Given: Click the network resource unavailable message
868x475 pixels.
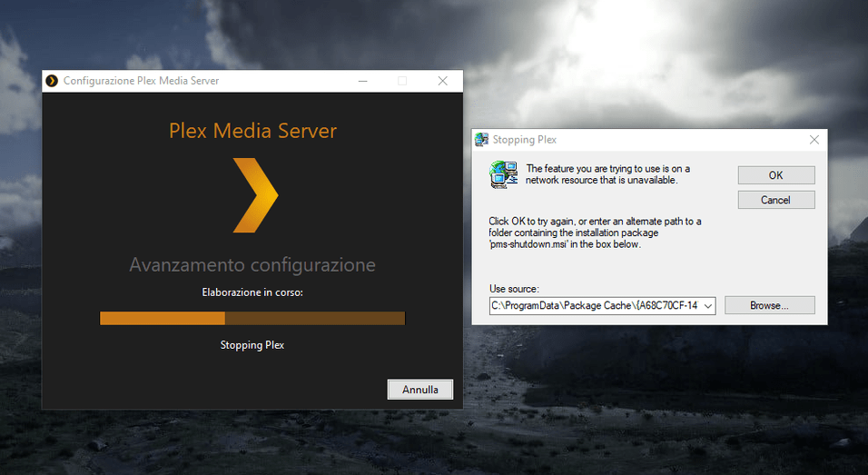Looking at the screenshot, I should (x=607, y=174).
